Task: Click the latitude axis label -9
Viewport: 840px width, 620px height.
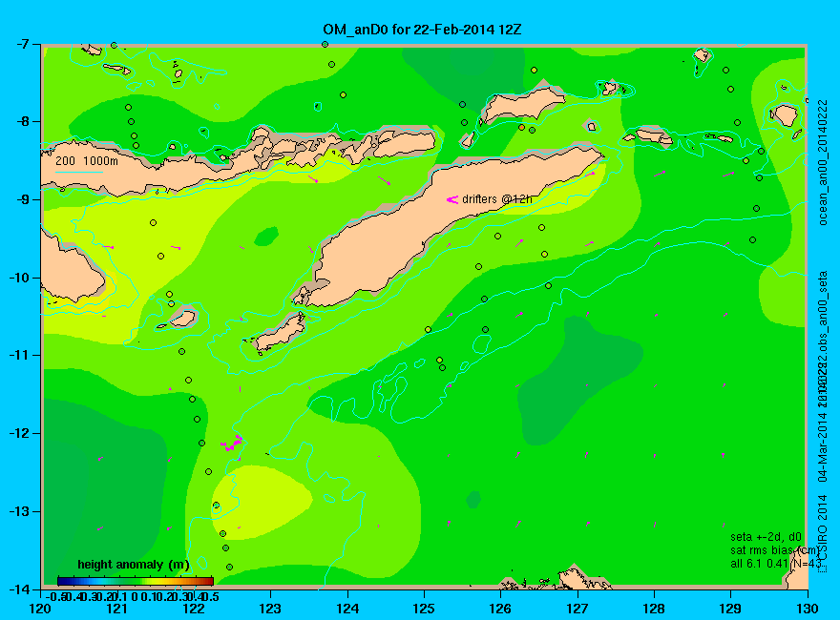Action: coord(23,199)
